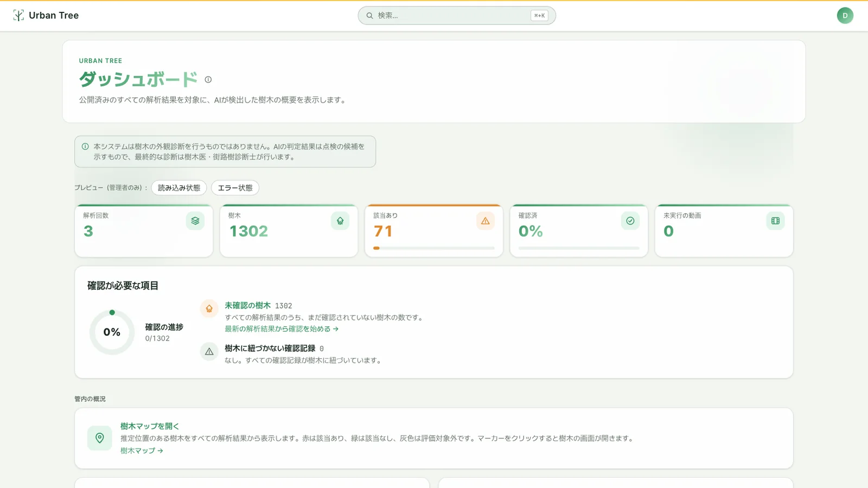The height and width of the screenshot is (488, 868).
Task: Open the user avatar D menu
Action: (x=845, y=16)
